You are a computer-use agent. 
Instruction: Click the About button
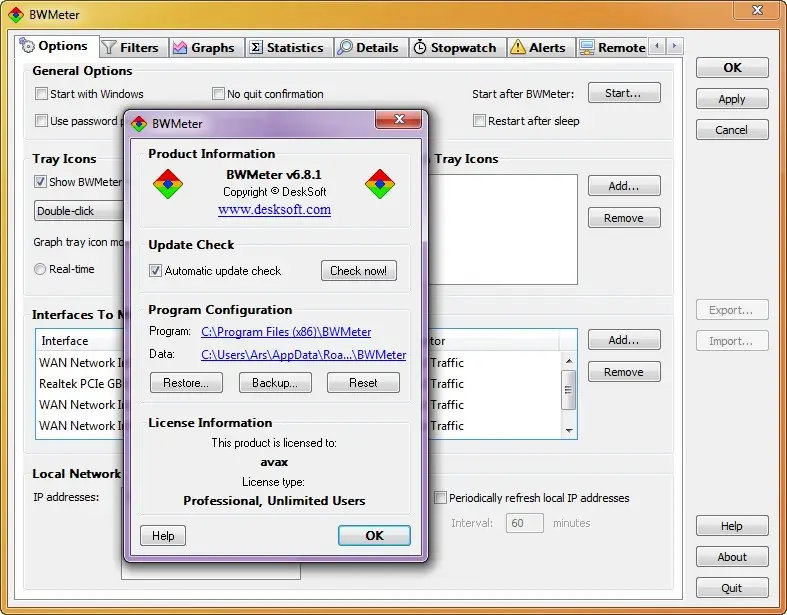tap(732, 557)
